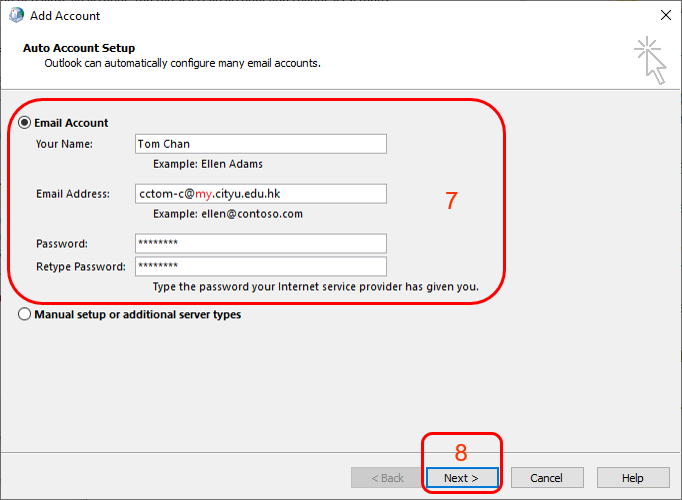Click the "Retype Password:" label

point(80,266)
